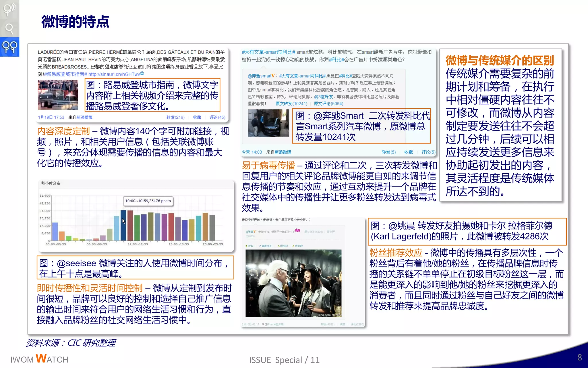Click the orange text 粉丝推荐效应
Screen dimensions: 588x368
pos(396,253)
